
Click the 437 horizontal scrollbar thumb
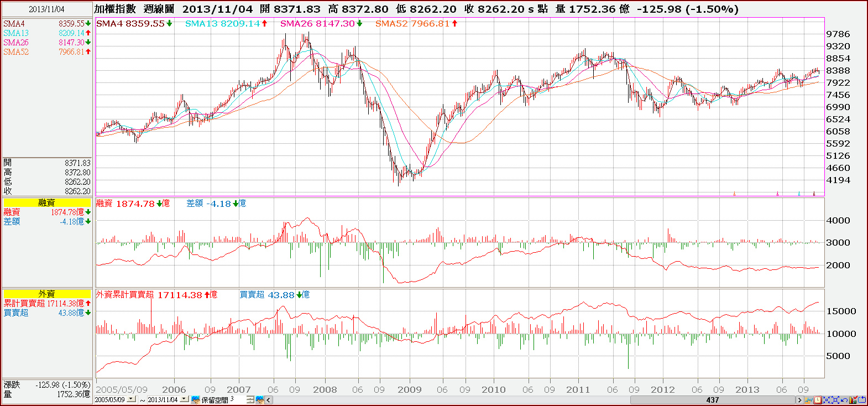pos(713,400)
